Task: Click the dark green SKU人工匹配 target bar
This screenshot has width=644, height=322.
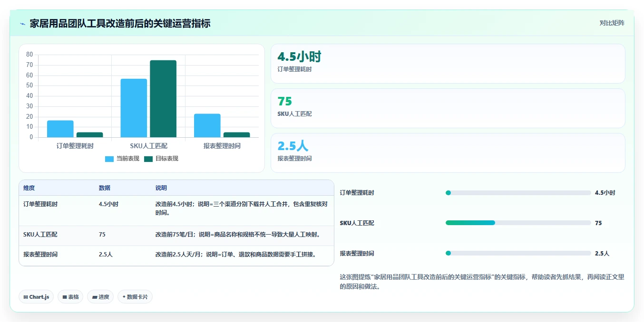Action: [163, 99]
